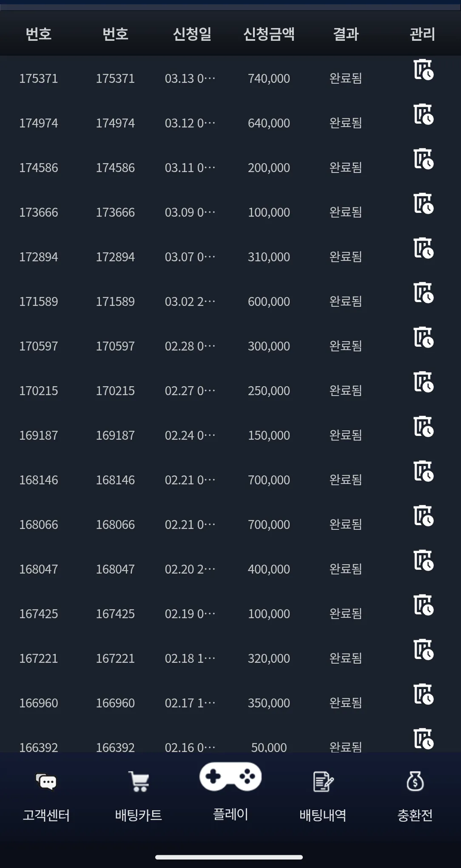
Task: Click the 관리 column header
Action: (422, 34)
